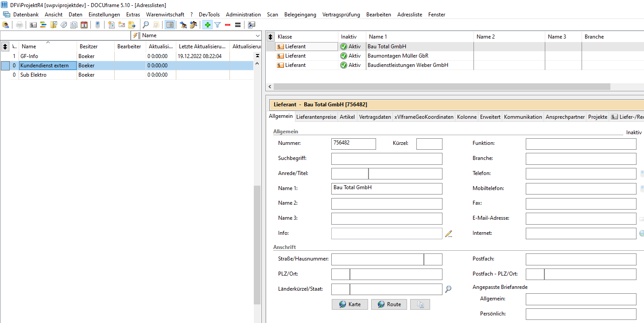
Task: Click into the E-Mail-Adresse input field
Action: [581, 218]
